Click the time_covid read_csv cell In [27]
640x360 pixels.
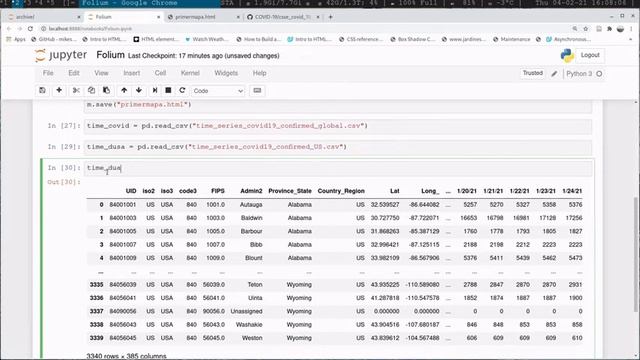[338, 126]
